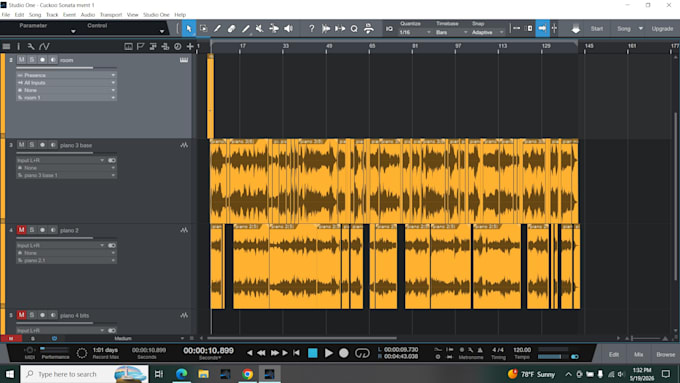Open the tempo track clock icon

click(x=177, y=46)
